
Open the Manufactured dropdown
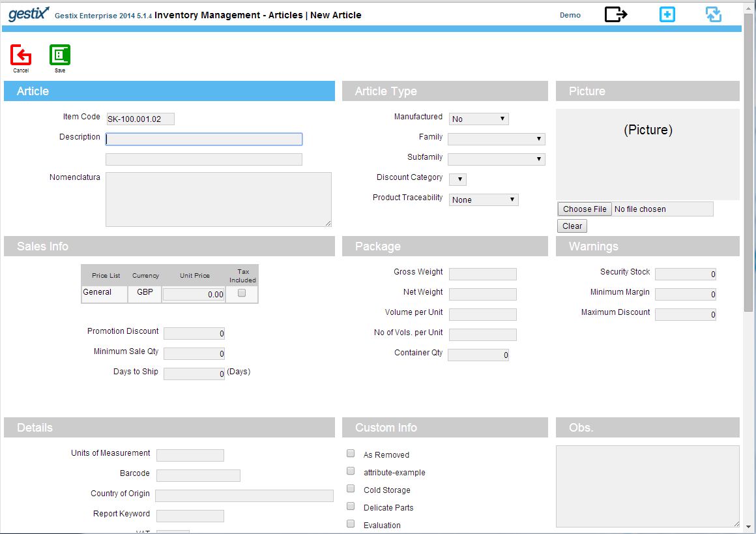[479, 119]
